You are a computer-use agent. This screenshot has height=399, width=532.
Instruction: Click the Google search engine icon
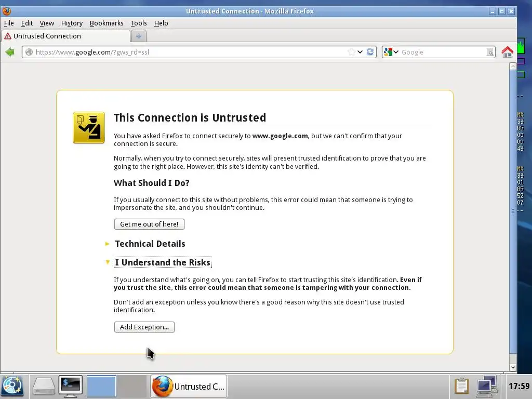pyautogui.click(x=388, y=52)
